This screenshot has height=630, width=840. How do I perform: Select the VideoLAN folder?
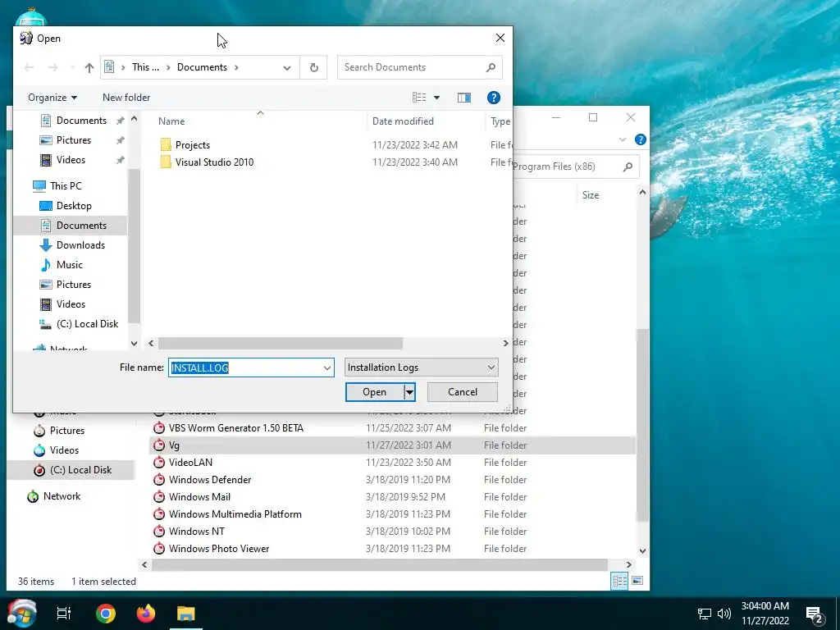click(190, 463)
